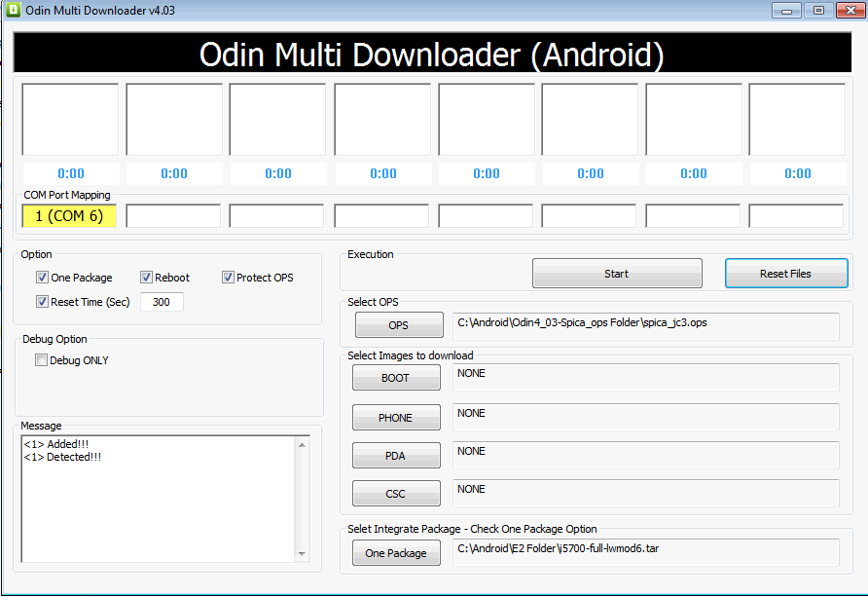Click the Message box scroll down arrow

click(x=302, y=553)
